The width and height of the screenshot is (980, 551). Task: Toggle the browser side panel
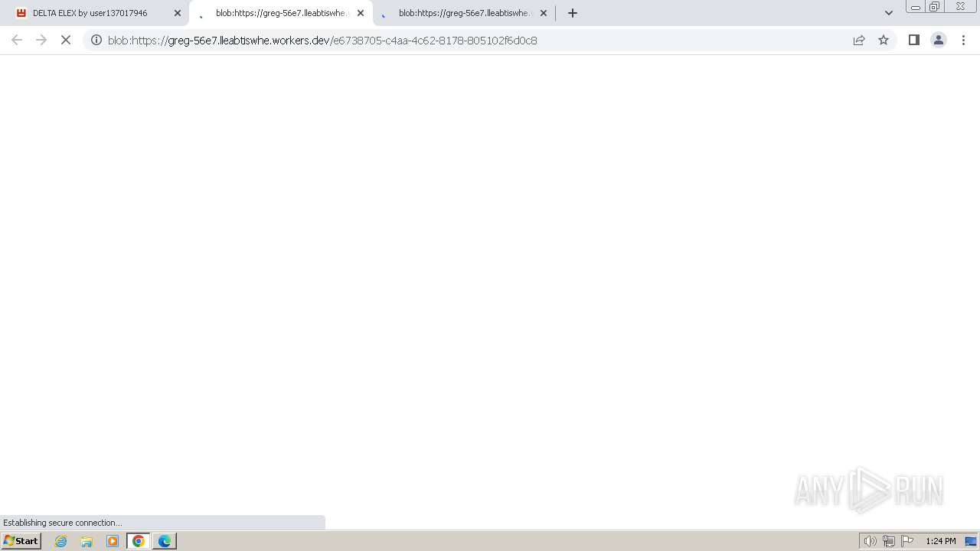pyautogui.click(x=914, y=40)
